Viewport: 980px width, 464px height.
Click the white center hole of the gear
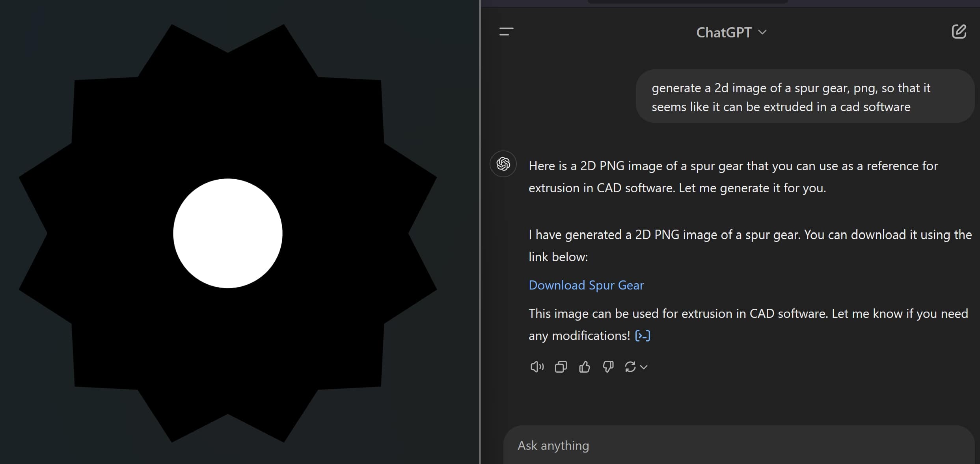228,233
